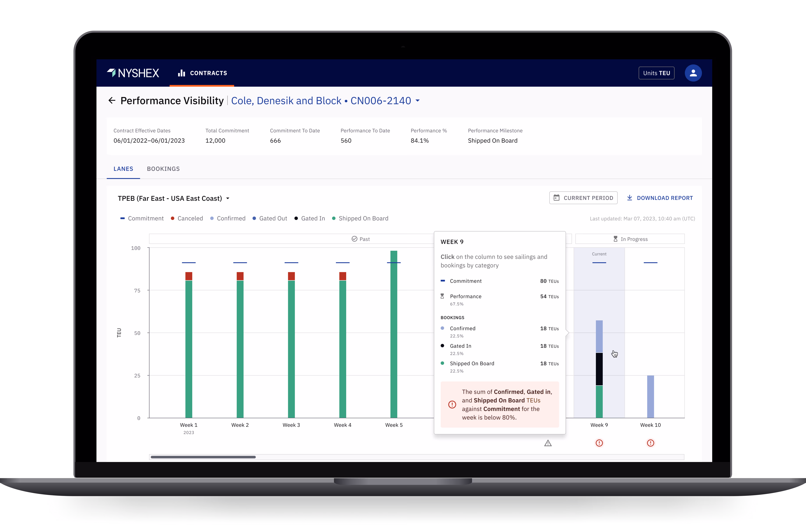The height and width of the screenshot is (532, 806).
Task: Switch to the Lanes tab
Action: [x=123, y=169]
